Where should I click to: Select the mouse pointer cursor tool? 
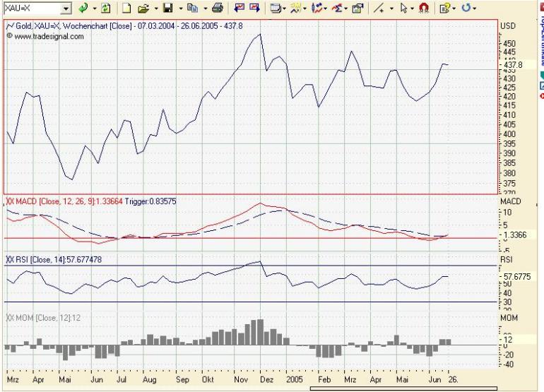[403, 8]
